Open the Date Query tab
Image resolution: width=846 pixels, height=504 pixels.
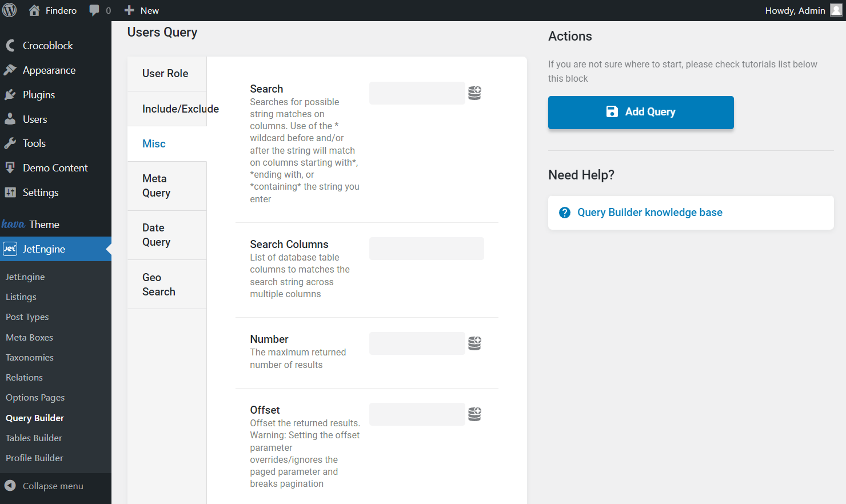pos(167,235)
